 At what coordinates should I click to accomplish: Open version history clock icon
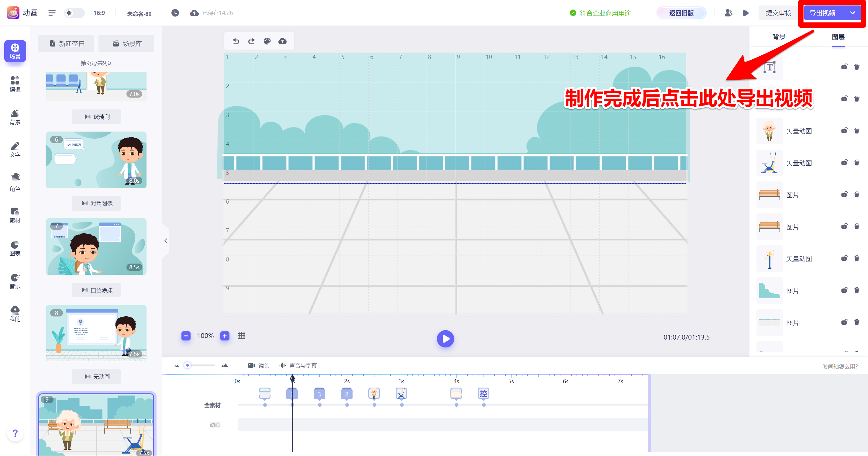tap(175, 13)
